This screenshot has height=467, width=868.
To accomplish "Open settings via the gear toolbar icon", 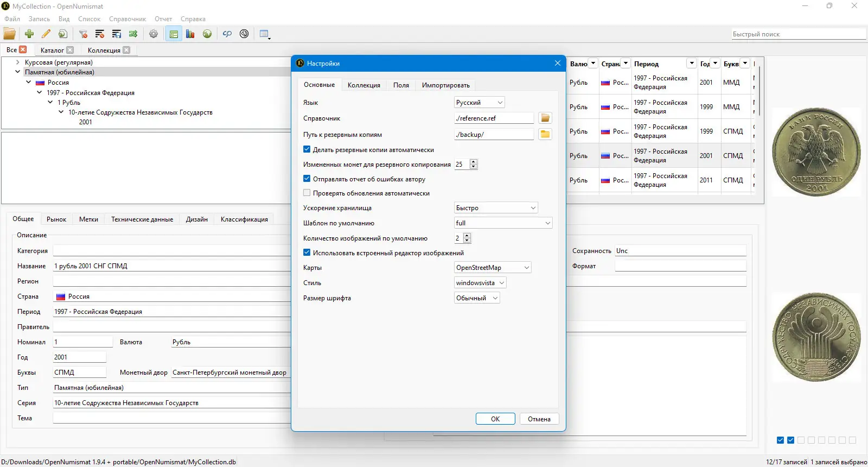I will tap(154, 34).
